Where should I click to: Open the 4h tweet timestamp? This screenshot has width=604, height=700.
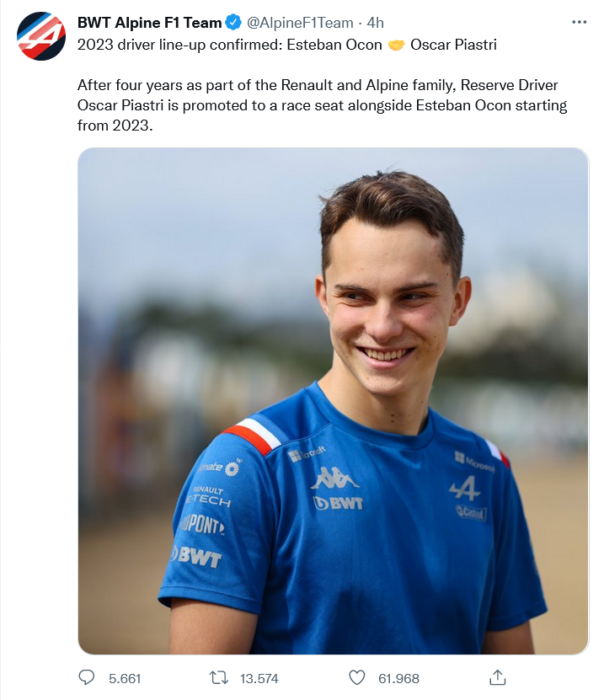click(376, 23)
